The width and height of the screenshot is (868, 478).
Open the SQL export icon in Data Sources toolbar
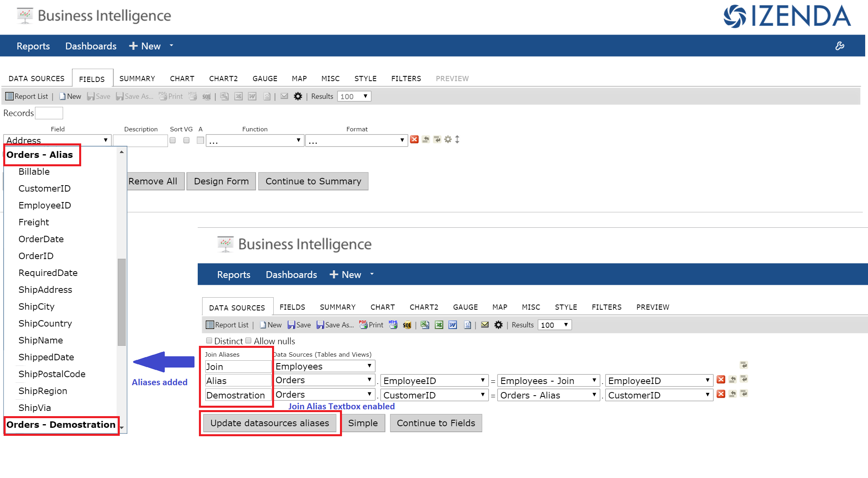pyautogui.click(x=407, y=325)
